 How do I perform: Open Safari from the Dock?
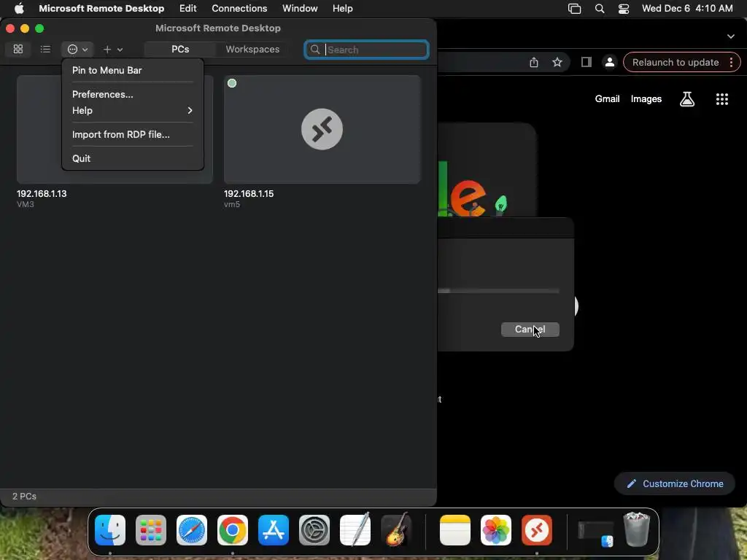click(x=192, y=530)
